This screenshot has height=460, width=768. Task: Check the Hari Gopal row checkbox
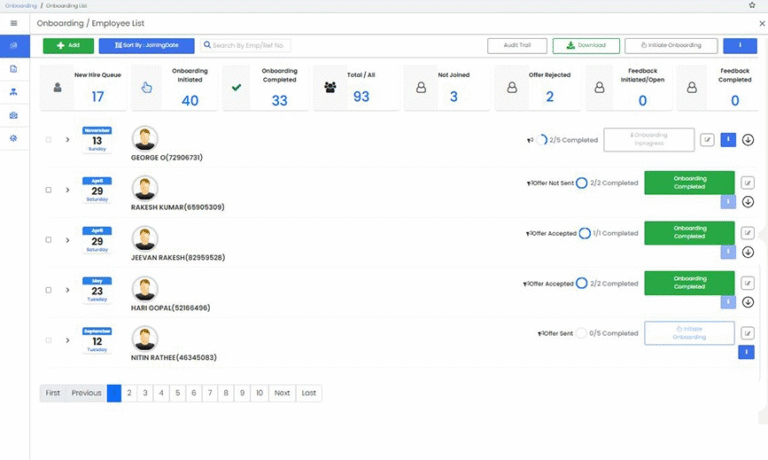pyautogui.click(x=48, y=290)
